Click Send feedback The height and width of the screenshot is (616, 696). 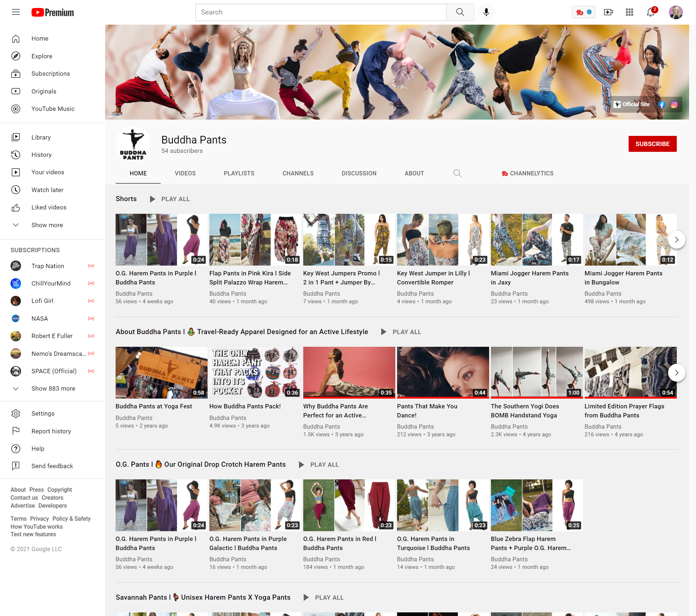point(53,466)
